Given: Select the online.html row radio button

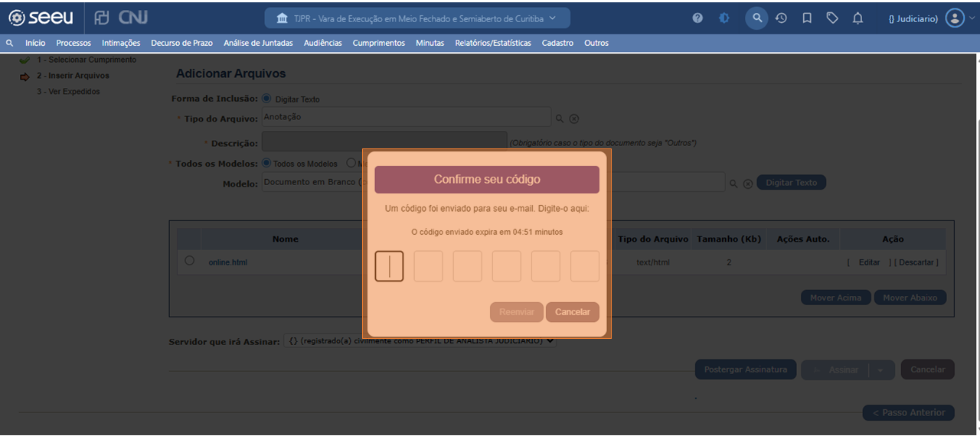Looking at the screenshot, I should pos(190,261).
